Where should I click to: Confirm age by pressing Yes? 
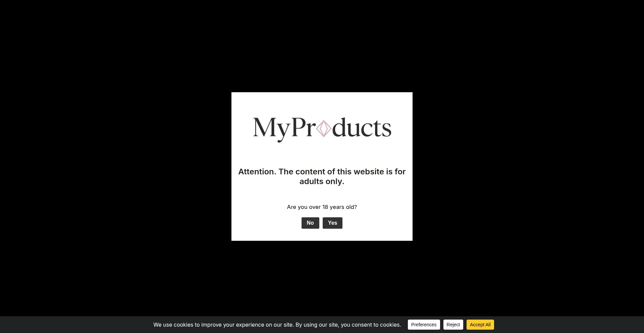tap(332, 223)
